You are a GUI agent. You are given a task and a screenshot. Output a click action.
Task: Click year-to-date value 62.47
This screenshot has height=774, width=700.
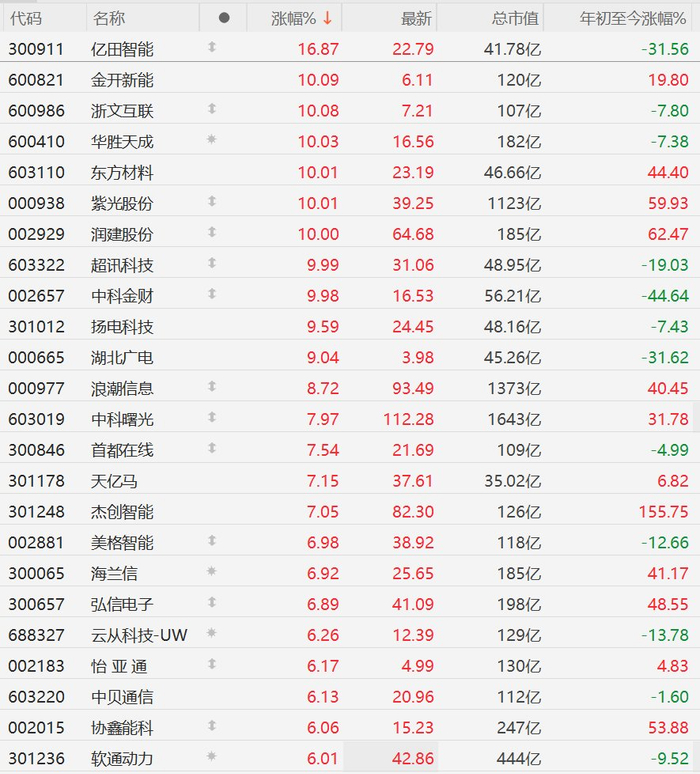coord(668,234)
